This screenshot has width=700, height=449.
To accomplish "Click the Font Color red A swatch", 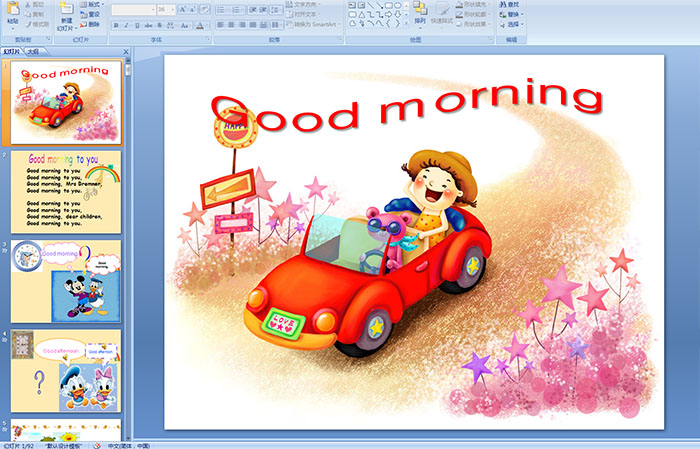I will [200, 25].
